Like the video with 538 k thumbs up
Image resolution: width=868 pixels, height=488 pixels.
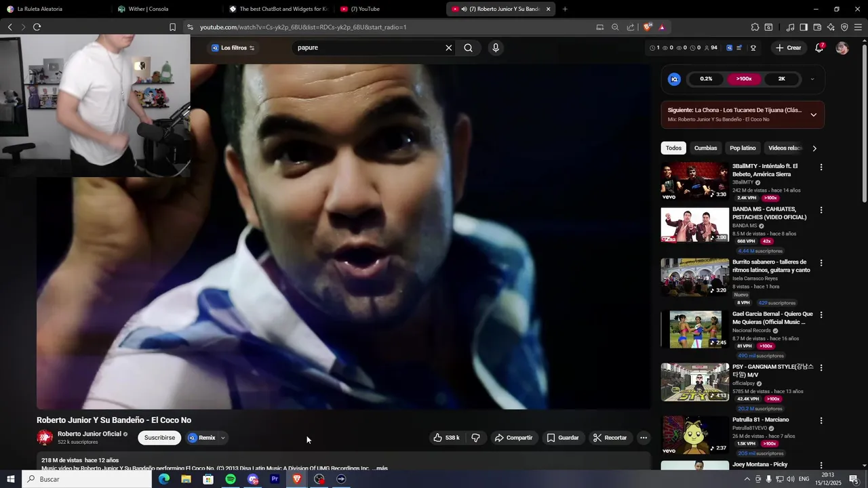tap(447, 438)
